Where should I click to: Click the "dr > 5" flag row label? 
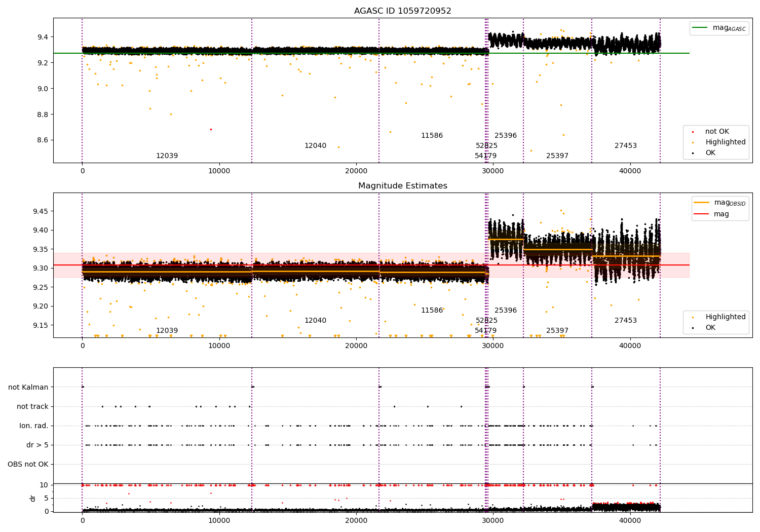(37, 445)
